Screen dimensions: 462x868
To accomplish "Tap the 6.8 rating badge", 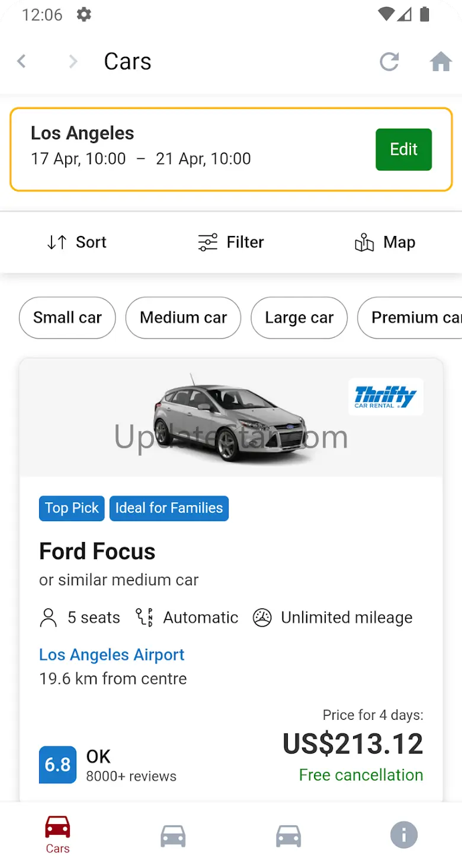I will click(57, 764).
